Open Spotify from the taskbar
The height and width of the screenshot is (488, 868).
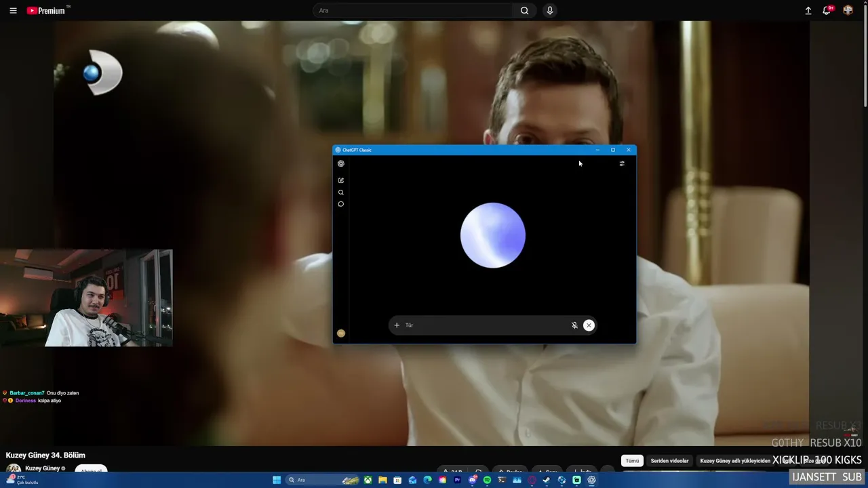click(x=487, y=480)
